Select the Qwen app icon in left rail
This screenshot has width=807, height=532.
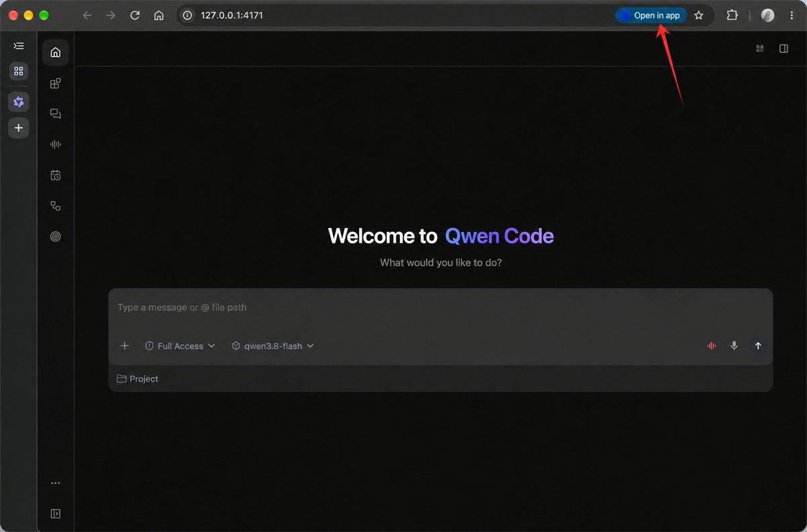(x=19, y=102)
